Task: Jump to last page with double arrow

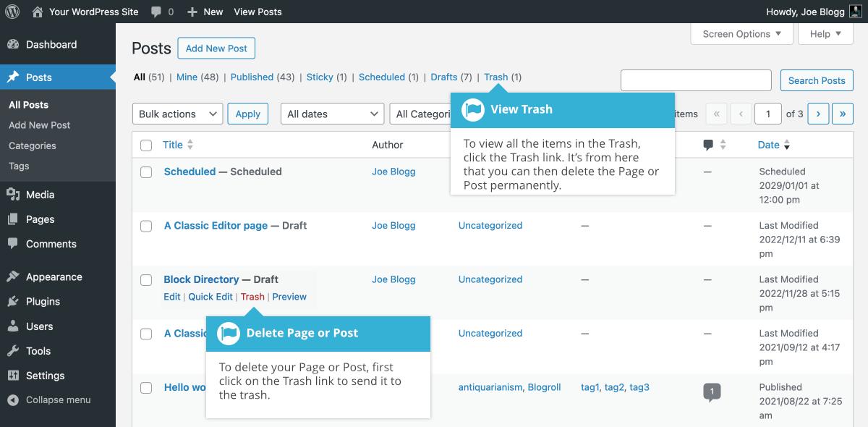Action: click(843, 114)
